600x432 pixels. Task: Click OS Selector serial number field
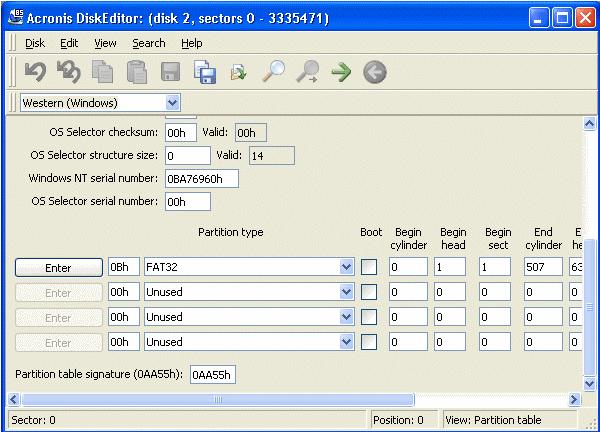[x=188, y=202]
